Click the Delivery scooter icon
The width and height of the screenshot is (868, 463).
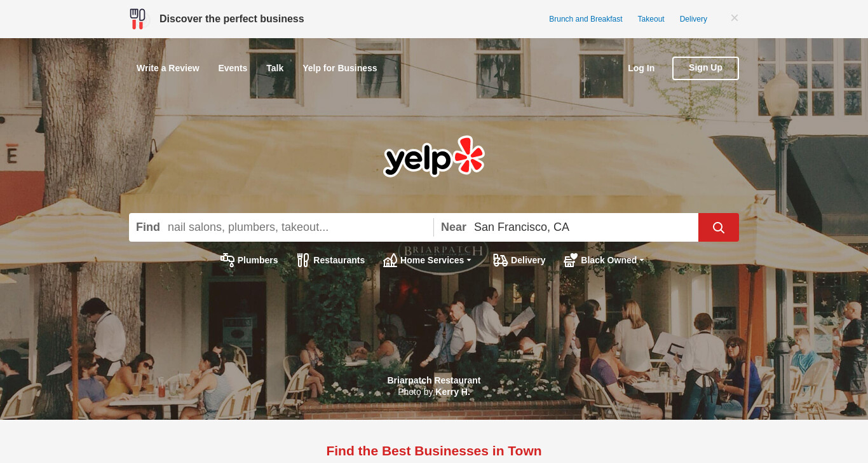tap(500, 260)
